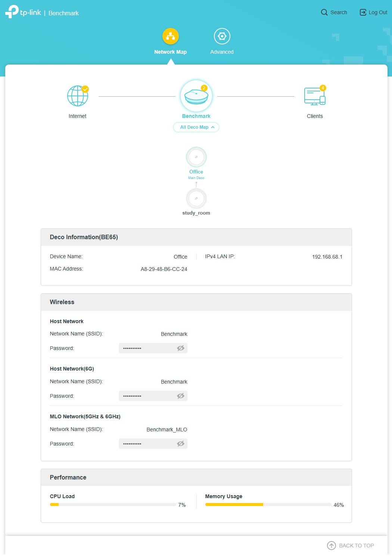Select the Benchmark Deco router icon

[x=196, y=96]
